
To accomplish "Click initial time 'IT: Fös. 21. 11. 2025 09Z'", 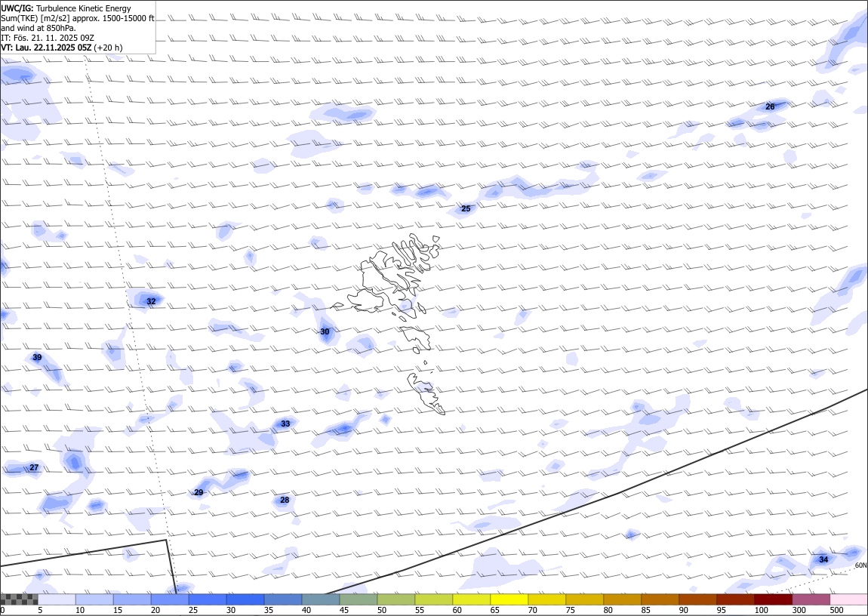I will 48,38.
